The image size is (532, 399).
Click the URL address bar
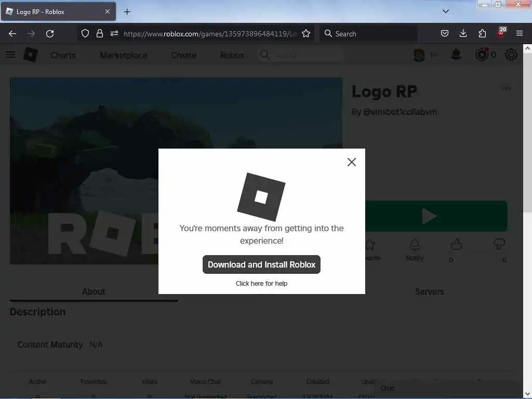pos(210,34)
